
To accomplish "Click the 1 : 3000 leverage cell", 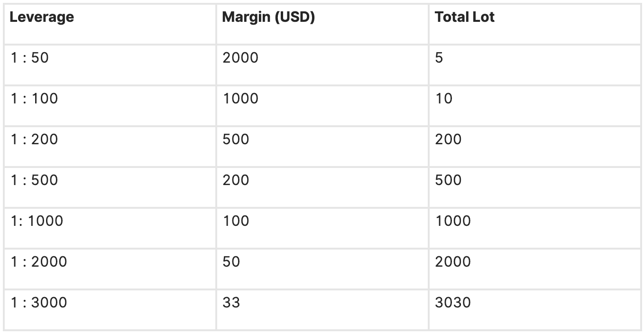I will click(110, 310).
